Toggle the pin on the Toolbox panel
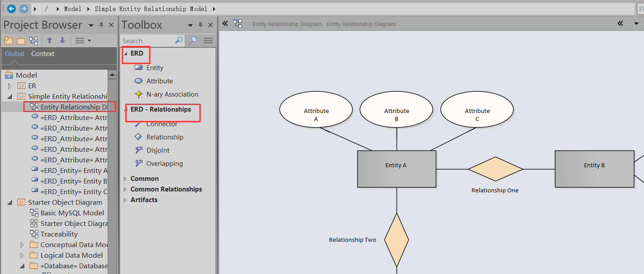 click(x=200, y=25)
